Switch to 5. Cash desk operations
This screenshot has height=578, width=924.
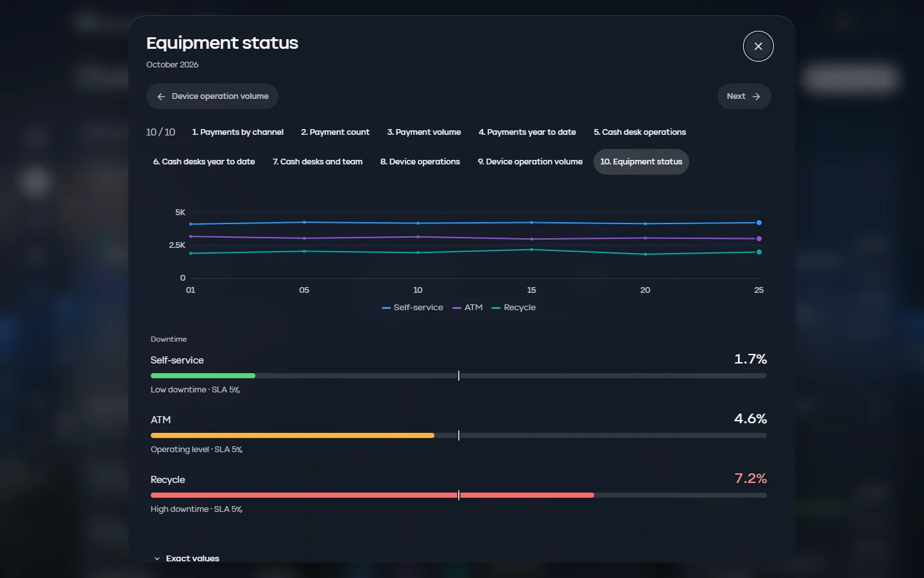[x=640, y=132]
